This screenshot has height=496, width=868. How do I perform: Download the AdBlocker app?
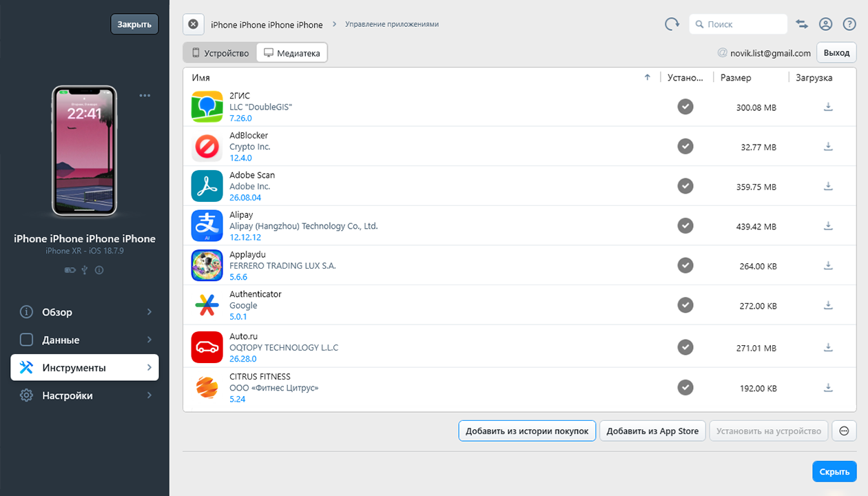tap(828, 147)
